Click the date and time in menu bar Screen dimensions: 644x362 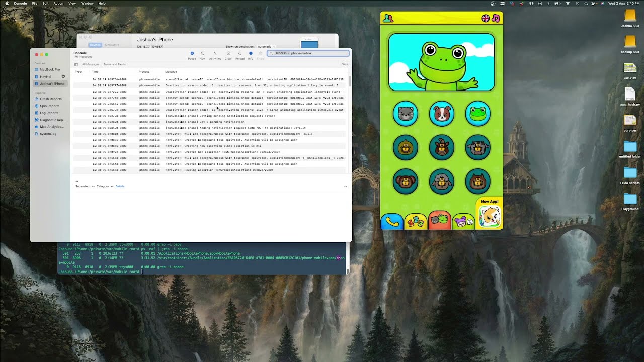point(624,3)
